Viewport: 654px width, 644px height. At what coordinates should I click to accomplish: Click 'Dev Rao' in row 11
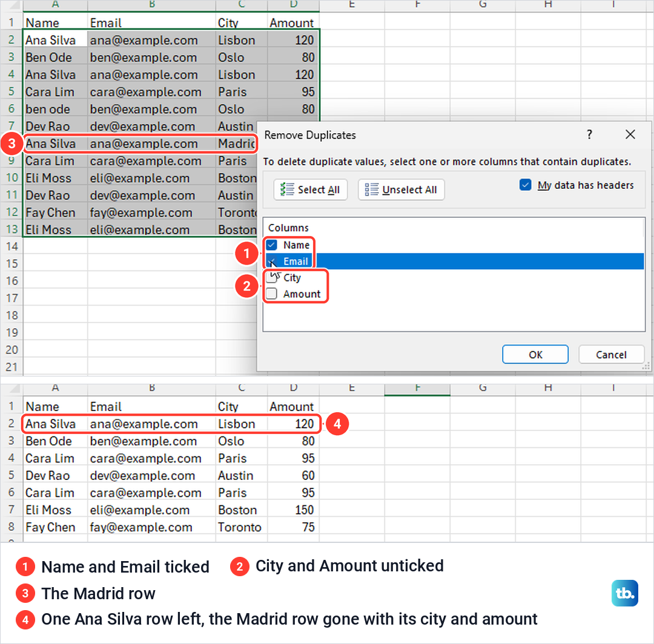pyautogui.click(x=55, y=195)
